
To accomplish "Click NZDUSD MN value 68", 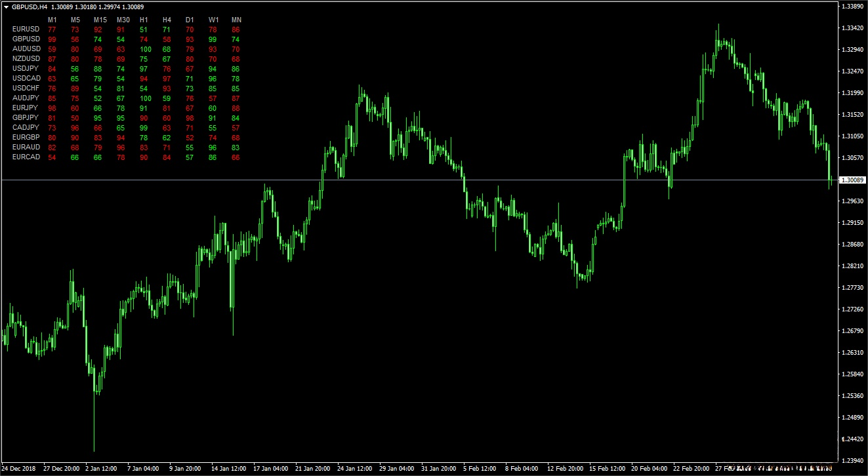I will pos(236,59).
